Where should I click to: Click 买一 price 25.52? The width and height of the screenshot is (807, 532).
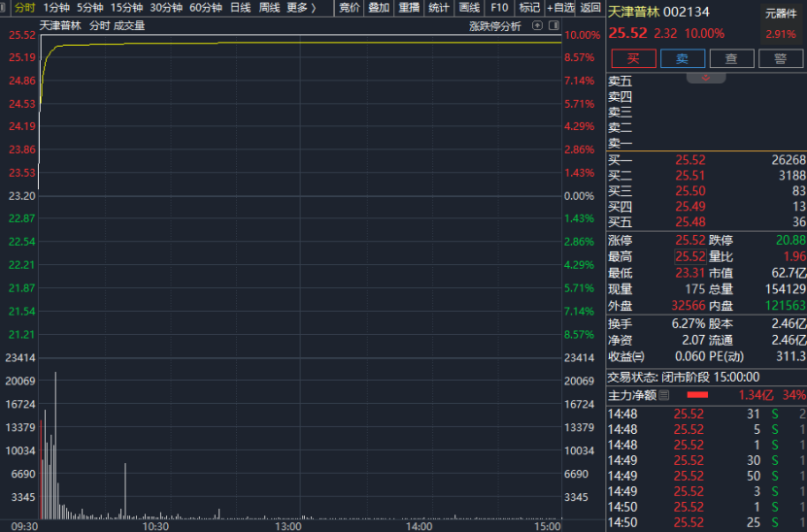(690, 160)
